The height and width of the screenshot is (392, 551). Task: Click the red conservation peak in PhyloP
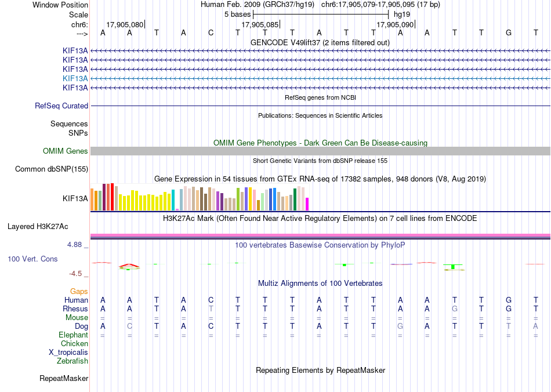pos(129,266)
